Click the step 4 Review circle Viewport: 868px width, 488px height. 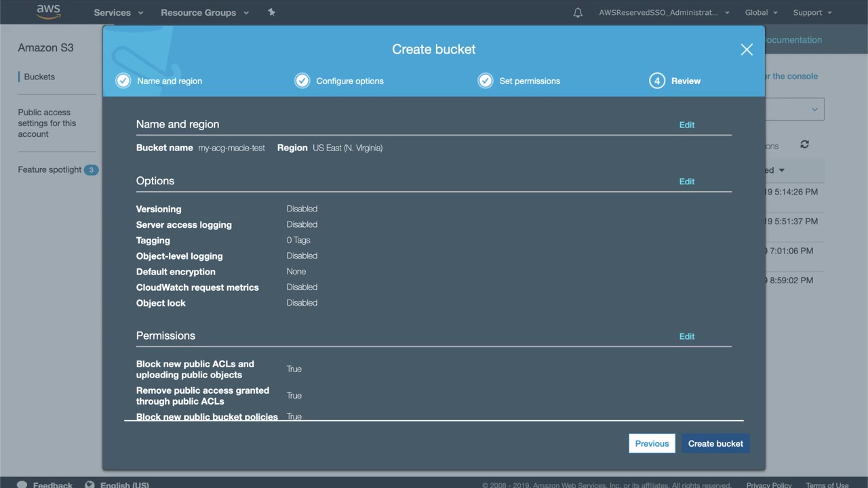(656, 81)
